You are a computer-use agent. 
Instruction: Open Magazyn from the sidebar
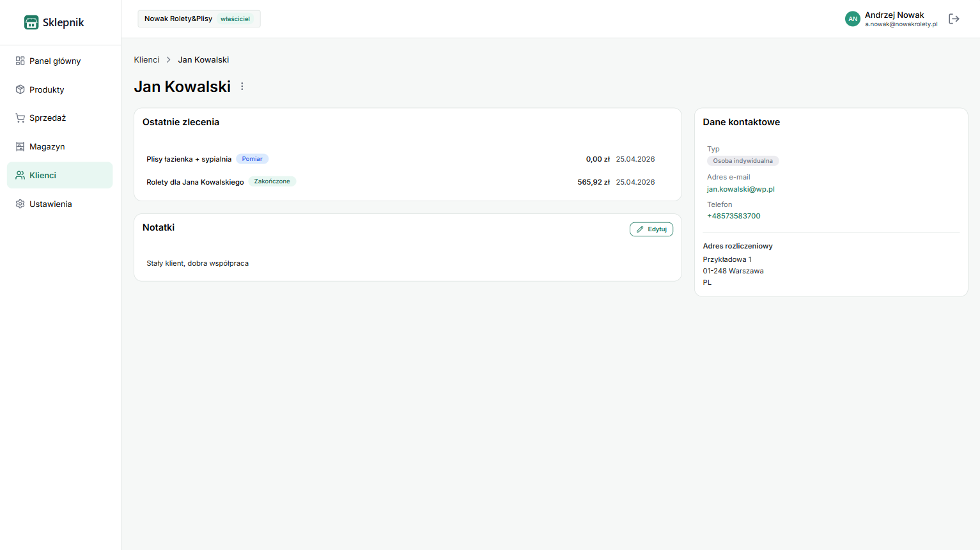pyautogui.click(x=47, y=146)
